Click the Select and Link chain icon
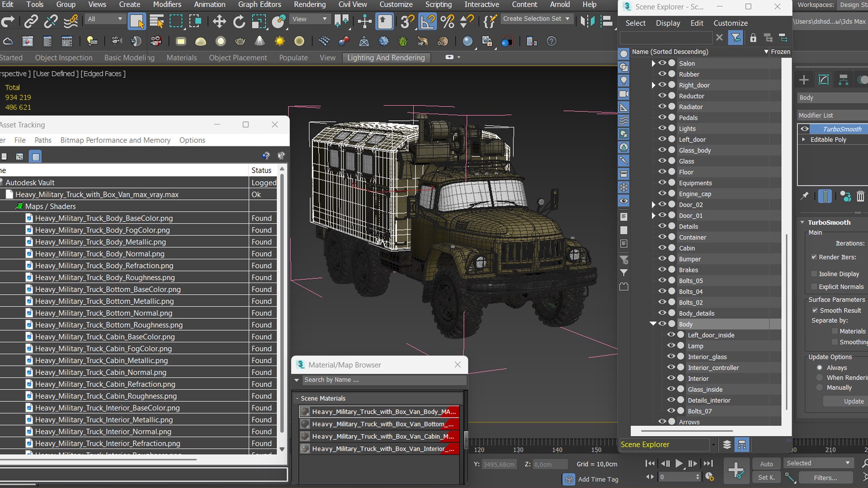The height and width of the screenshot is (488, 868). pos(31,21)
